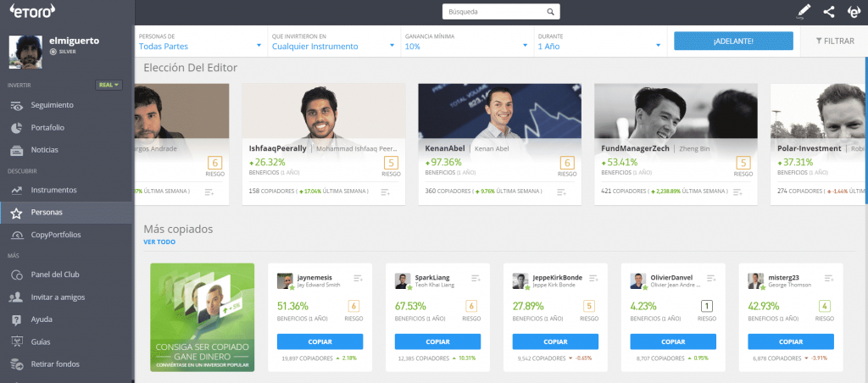This screenshot has width=868, height=383.
Task: Click the Consiga Ser Copiado banner
Action: tap(202, 317)
